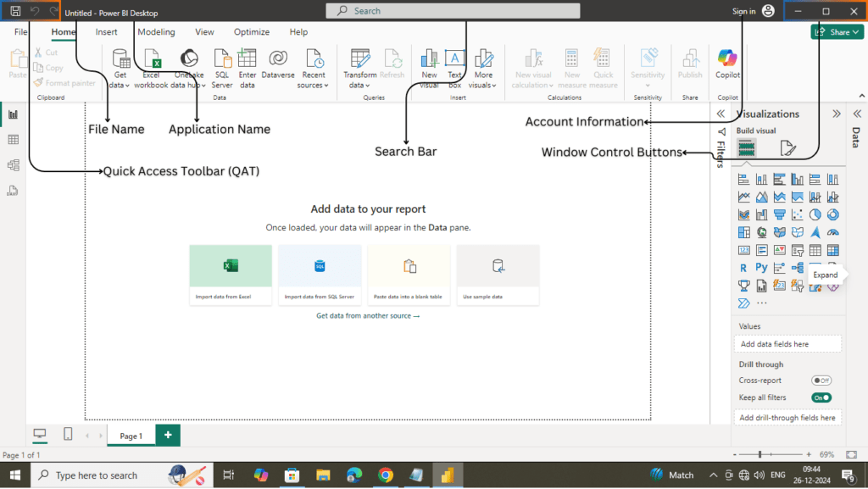Select the Python visual
Viewport: 868px width, 489px height.
(x=762, y=268)
